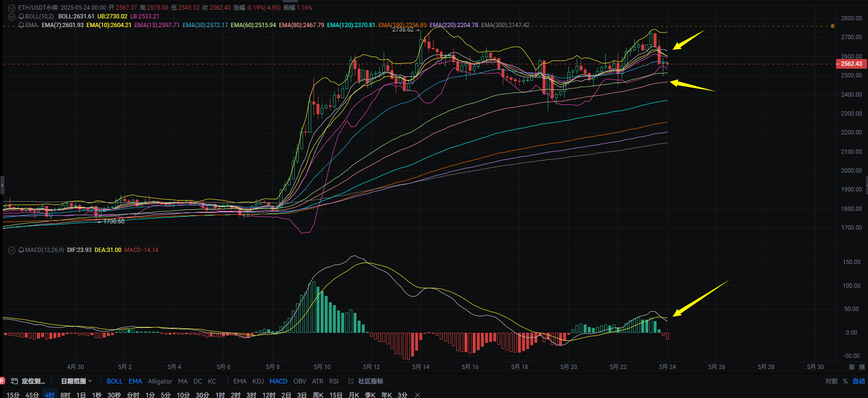This screenshot has width=868, height=398.
Task: Open 社区指标 community indicators
Action: click(371, 381)
